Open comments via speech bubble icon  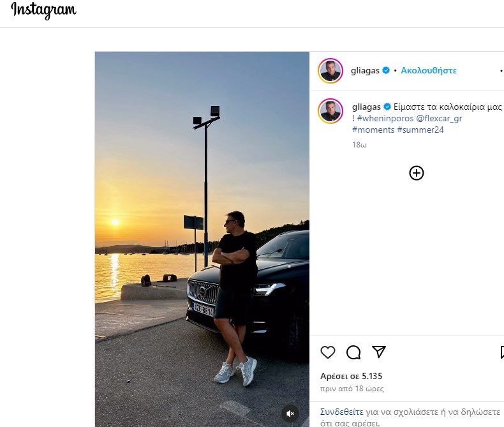coord(353,352)
